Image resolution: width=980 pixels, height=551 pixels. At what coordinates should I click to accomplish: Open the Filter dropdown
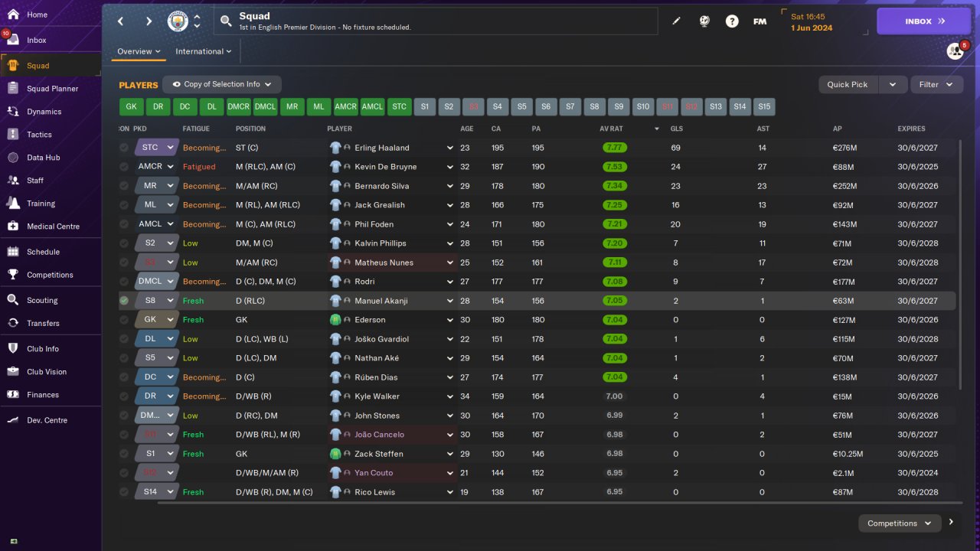[x=936, y=84]
